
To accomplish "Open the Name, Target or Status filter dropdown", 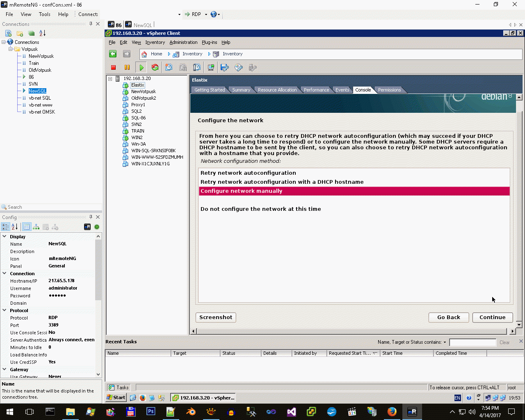I will click(445, 342).
